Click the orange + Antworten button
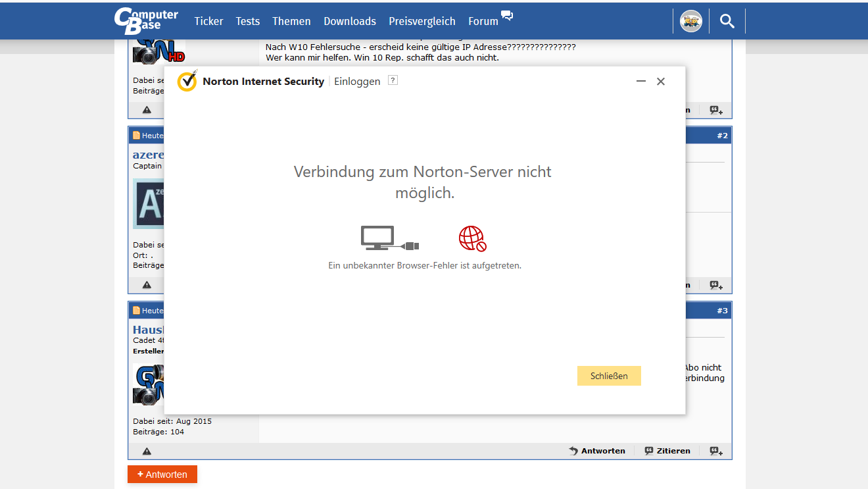The image size is (868, 489). 162,475
